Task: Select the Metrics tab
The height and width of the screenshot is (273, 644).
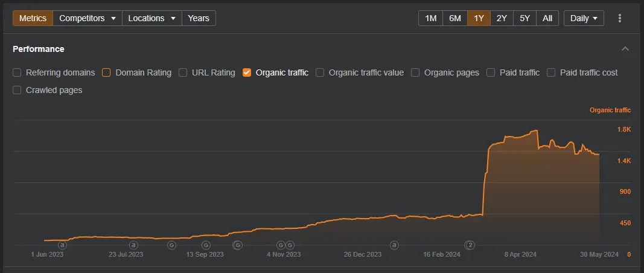Action: tap(33, 18)
